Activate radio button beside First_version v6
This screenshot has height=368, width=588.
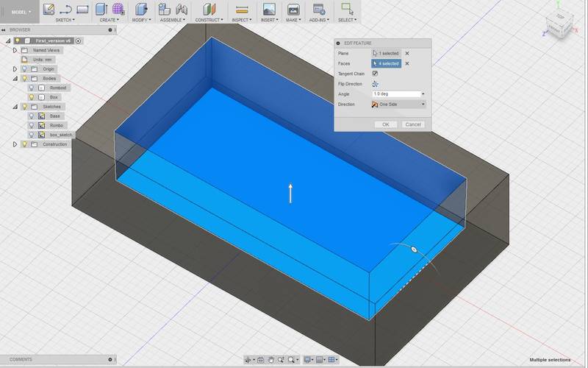click(x=79, y=40)
